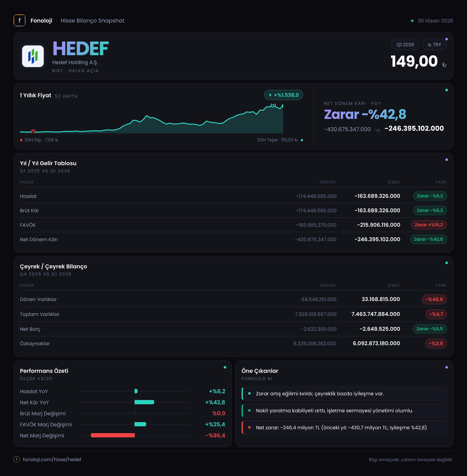
Task: Click the "Zarar artış eğilimi kırıldı" highlight
Action: click(344, 394)
